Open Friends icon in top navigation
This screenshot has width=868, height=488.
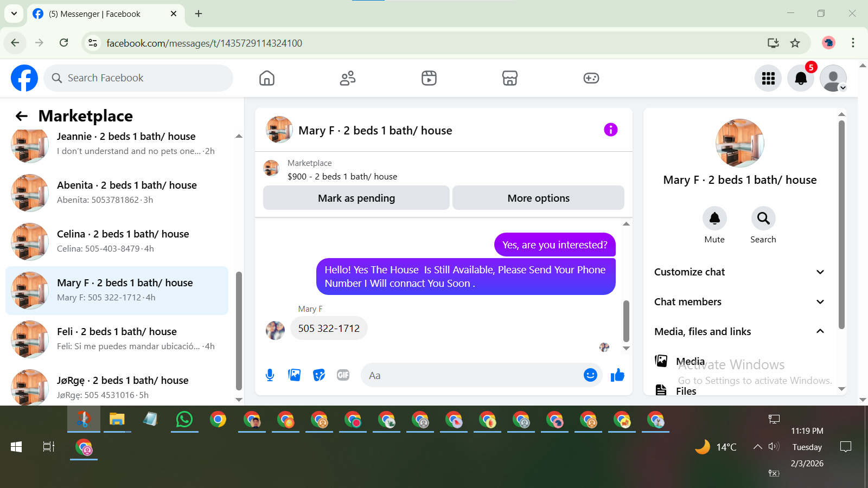(348, 78)
